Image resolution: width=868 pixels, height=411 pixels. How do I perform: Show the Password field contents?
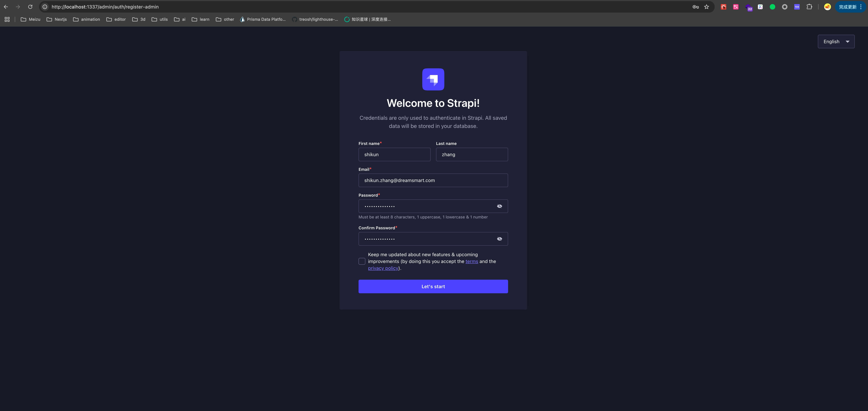coord(499,206)
